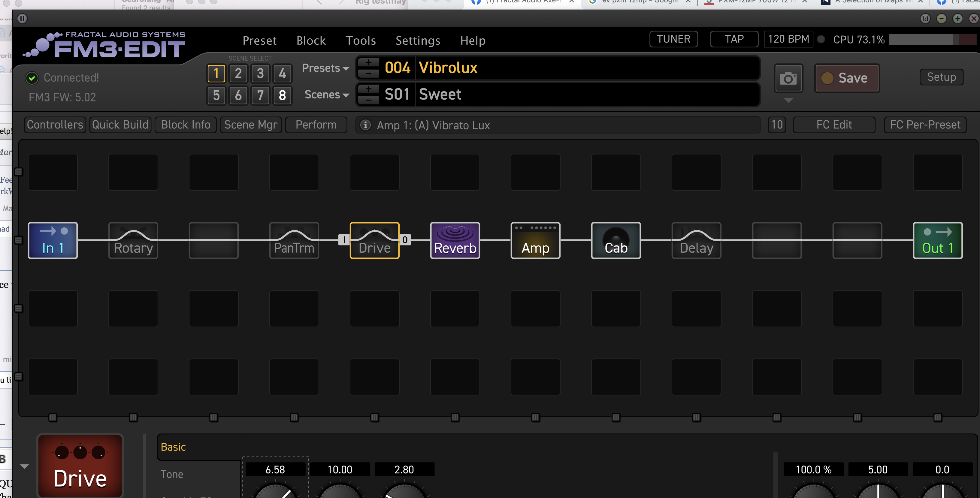The image size is (980, 498).
Task: Click the snapshot camera icon
Action: click(x=788, y=78)
